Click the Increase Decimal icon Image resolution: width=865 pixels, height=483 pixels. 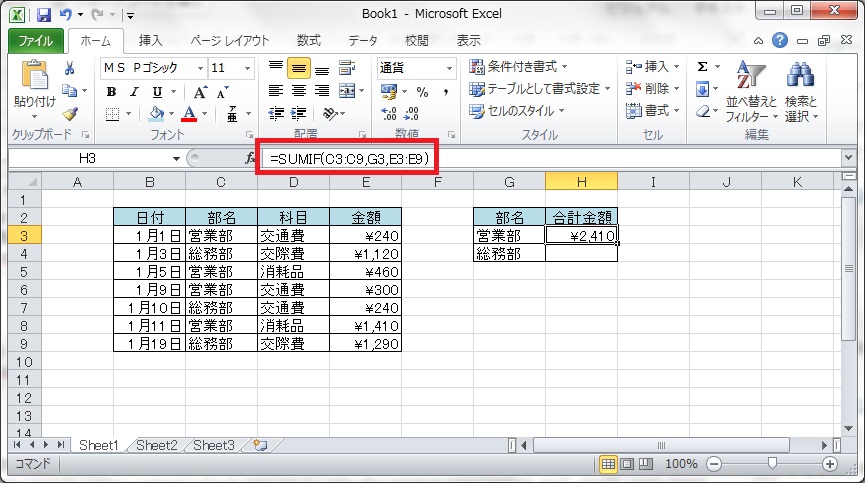[388, 114]
